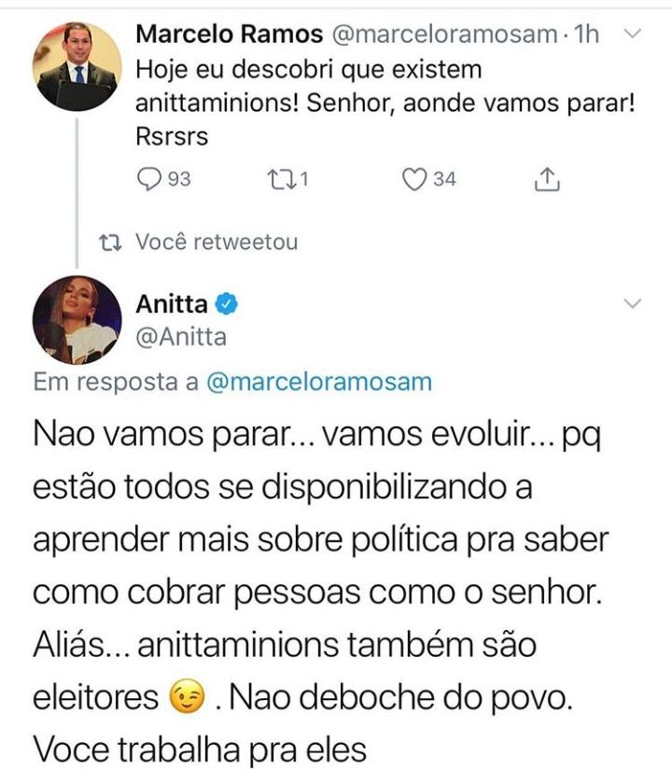Expand the chevron menu on Marcelo's tweet
Viewport: 672px width, 784px height.
633,34
